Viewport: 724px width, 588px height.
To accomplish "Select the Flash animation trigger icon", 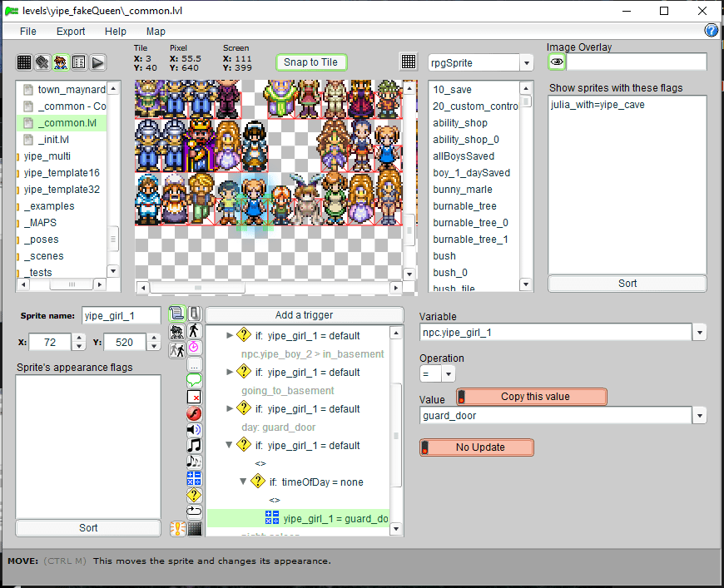I will (194, 413).
